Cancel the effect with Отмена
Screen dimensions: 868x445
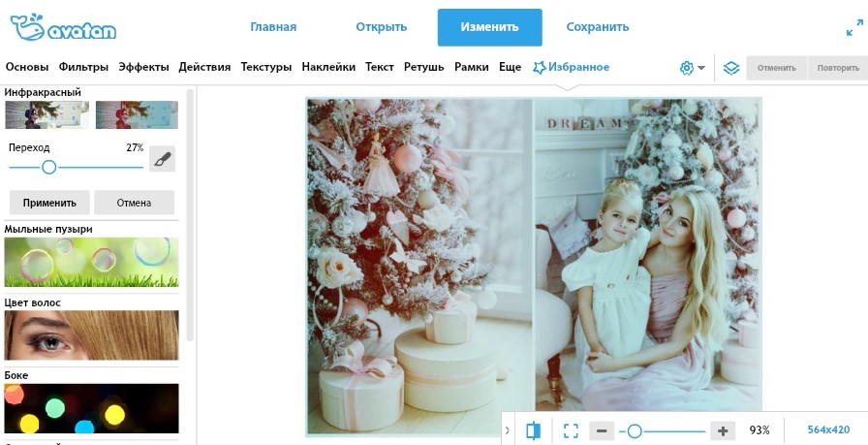pos(134,203)
